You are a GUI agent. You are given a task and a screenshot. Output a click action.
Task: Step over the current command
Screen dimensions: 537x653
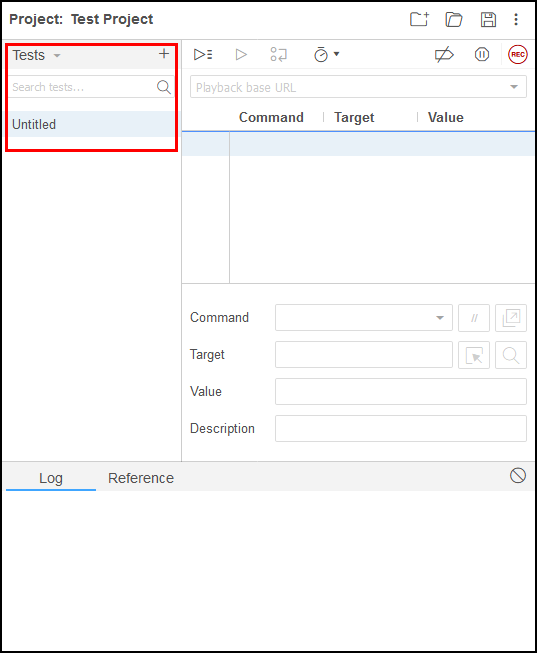278,54
